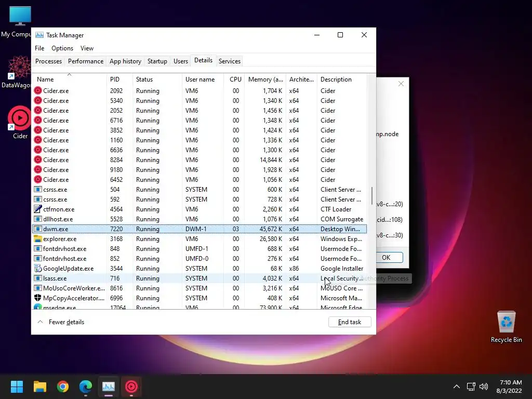Close the background error dialog
Viewport: 532px width, 399px height.
pos(401,84)
